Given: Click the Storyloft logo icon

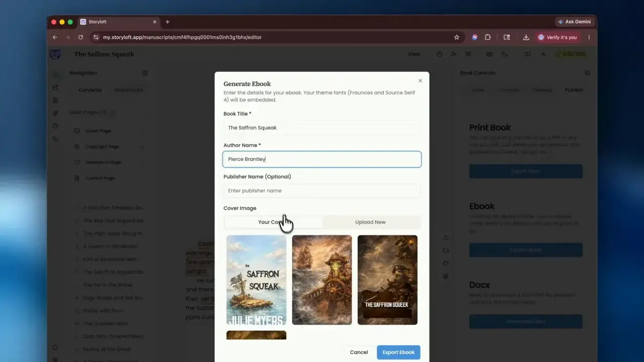Looking at the screenshot, I should tap(55, 54).
